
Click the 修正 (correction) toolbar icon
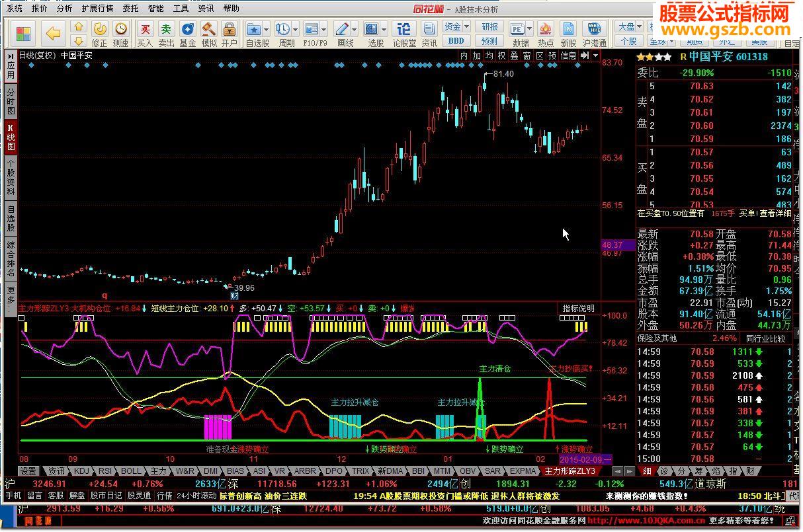pyautogui.click(x=99, y=34)
